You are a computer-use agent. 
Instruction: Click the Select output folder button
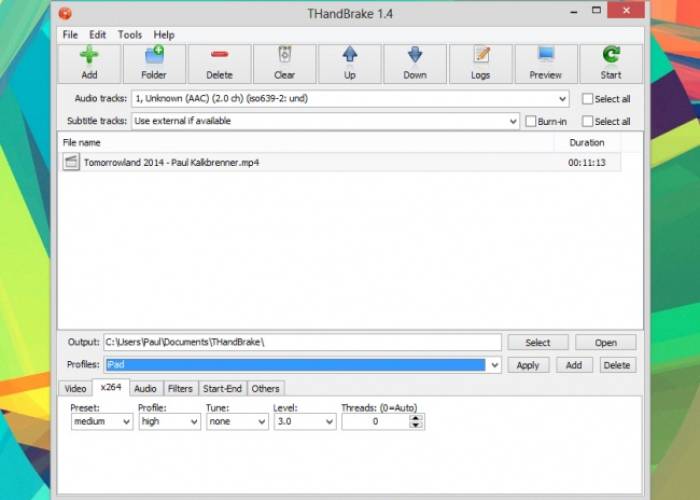tap(538, 342)
